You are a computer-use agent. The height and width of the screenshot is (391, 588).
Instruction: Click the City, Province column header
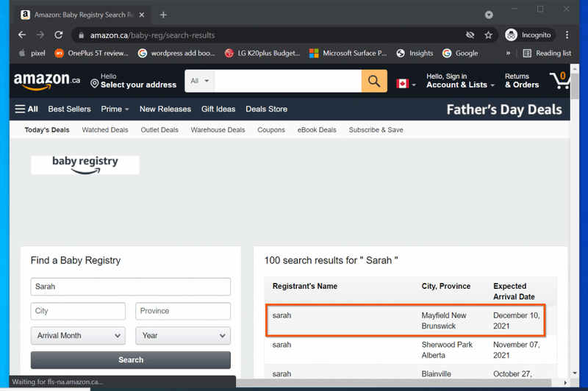coord(446,286)
